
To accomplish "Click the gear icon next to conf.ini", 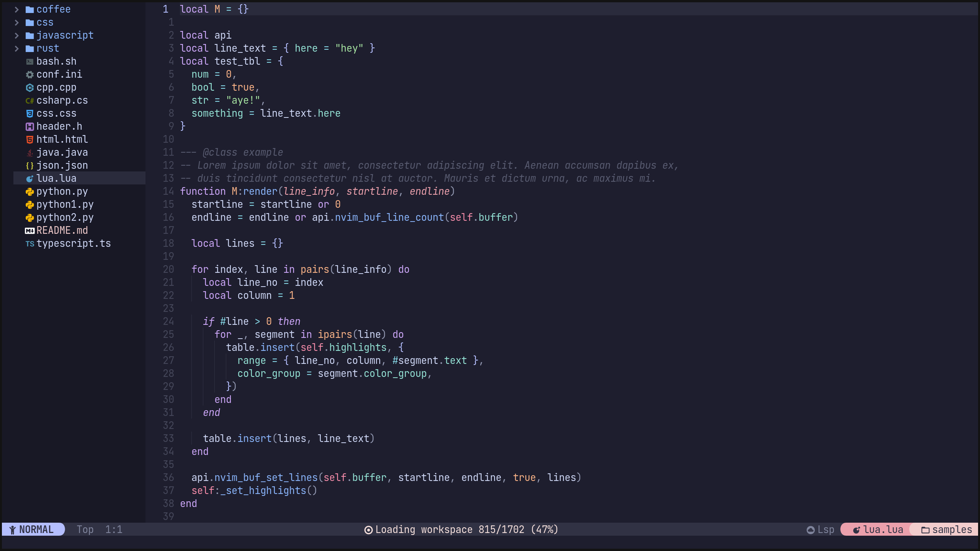I will tap(29, 74).
